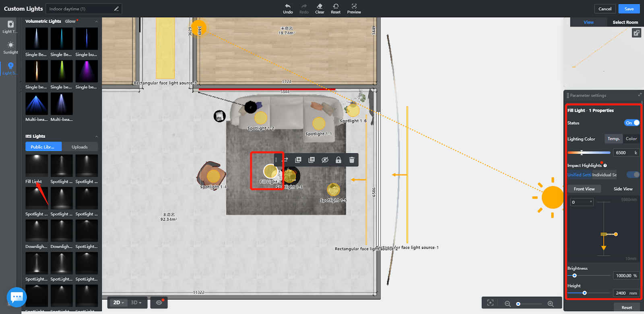Switch to Front View
This screenshot has width=644, height=314.
(x=584, y=189)
